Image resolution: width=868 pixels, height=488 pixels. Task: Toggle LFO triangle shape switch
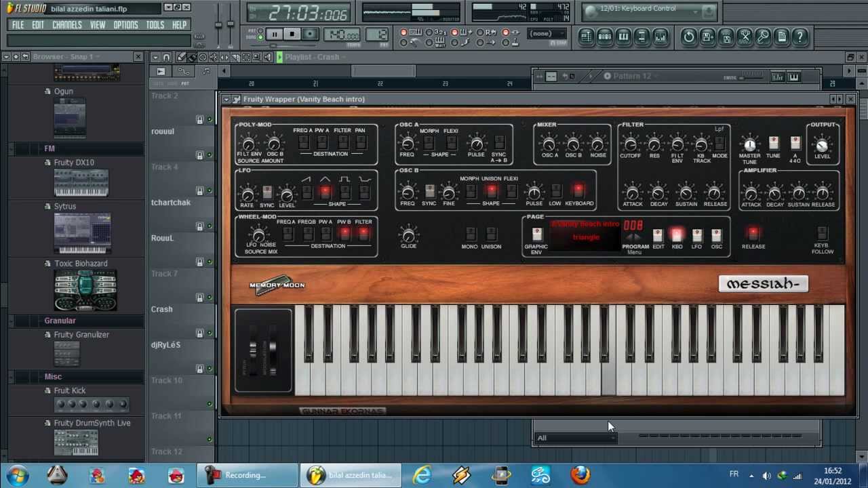pyautogui.click(x=326, y=192)
